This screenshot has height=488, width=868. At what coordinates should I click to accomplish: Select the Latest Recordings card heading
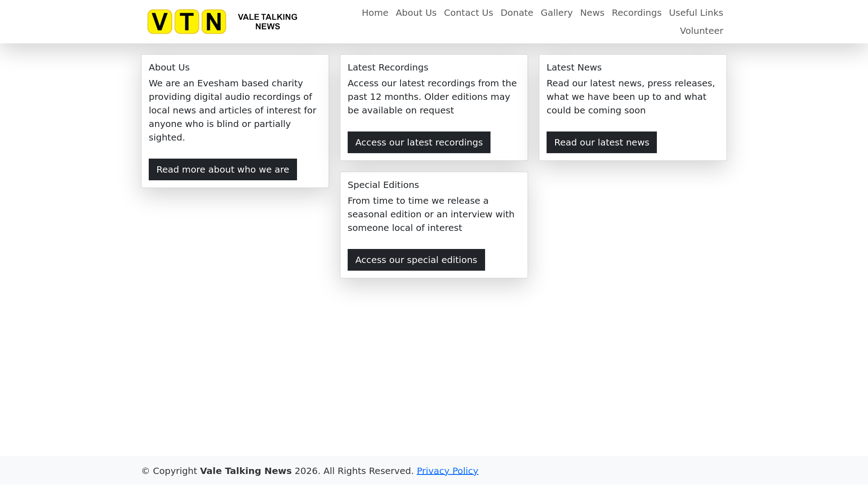(x=388, y=67)
